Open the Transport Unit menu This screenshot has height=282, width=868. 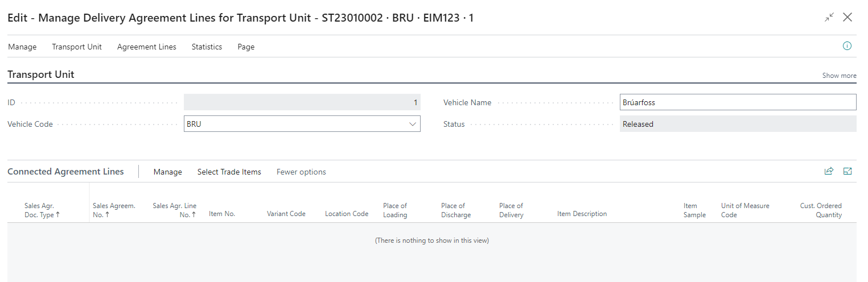(x=77, y=47)
